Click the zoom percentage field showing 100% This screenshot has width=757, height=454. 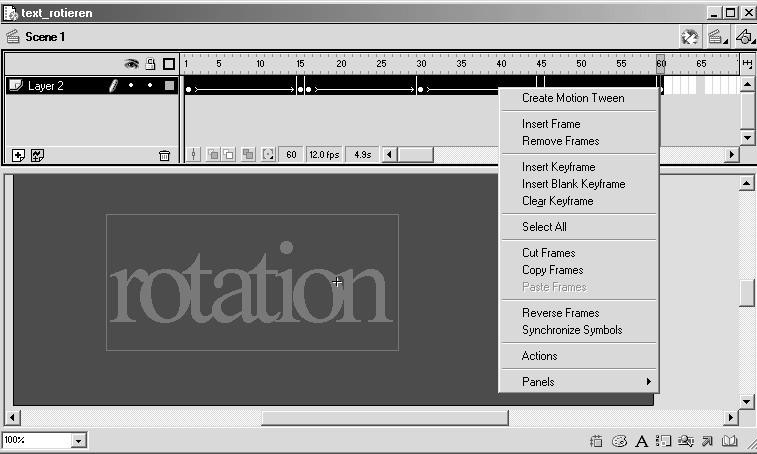click(37, 440)
